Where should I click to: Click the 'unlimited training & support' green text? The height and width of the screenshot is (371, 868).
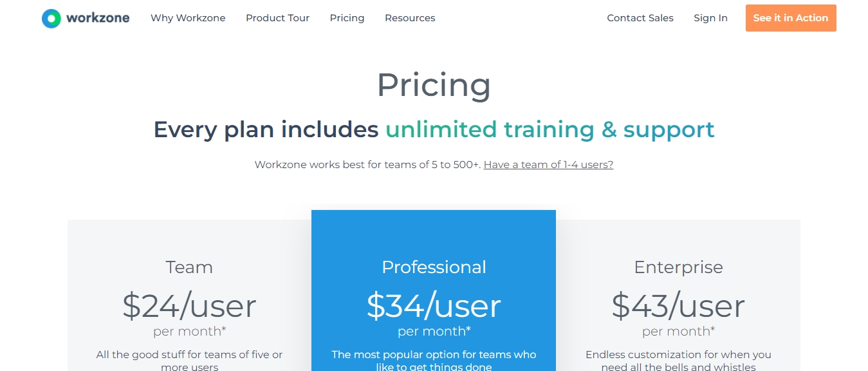pos(550,129)
